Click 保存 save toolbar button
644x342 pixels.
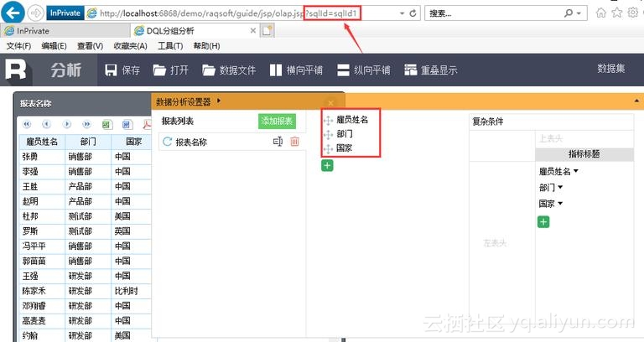[x=122, y=70]
